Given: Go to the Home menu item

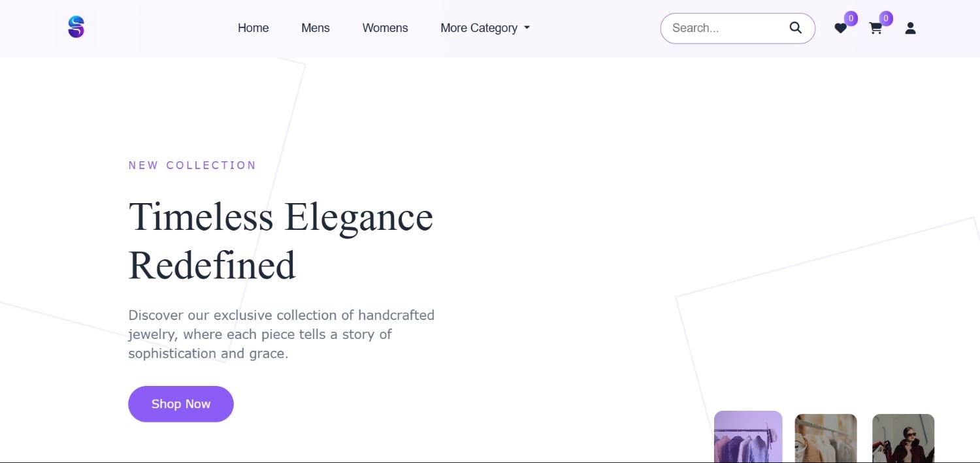Looking at the screenshot, I should point(253,28).
